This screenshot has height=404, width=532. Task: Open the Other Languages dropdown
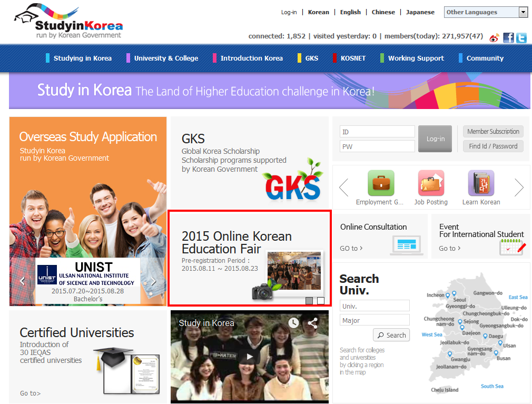tap(486, 12)
